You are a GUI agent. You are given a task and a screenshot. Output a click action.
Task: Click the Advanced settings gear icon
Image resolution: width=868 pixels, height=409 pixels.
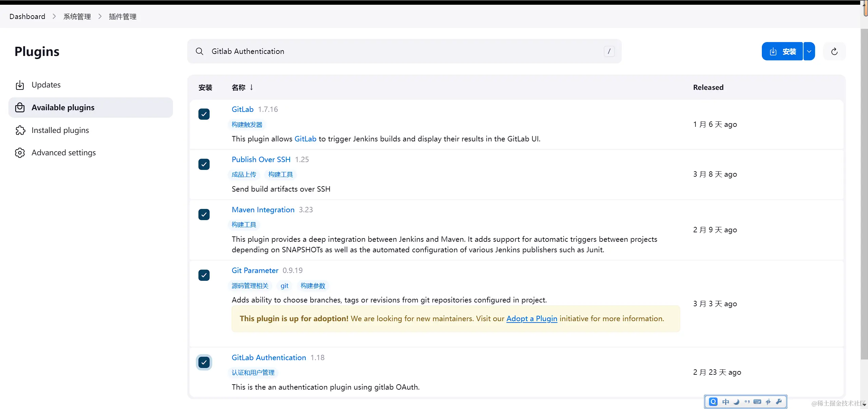(20, 153)
